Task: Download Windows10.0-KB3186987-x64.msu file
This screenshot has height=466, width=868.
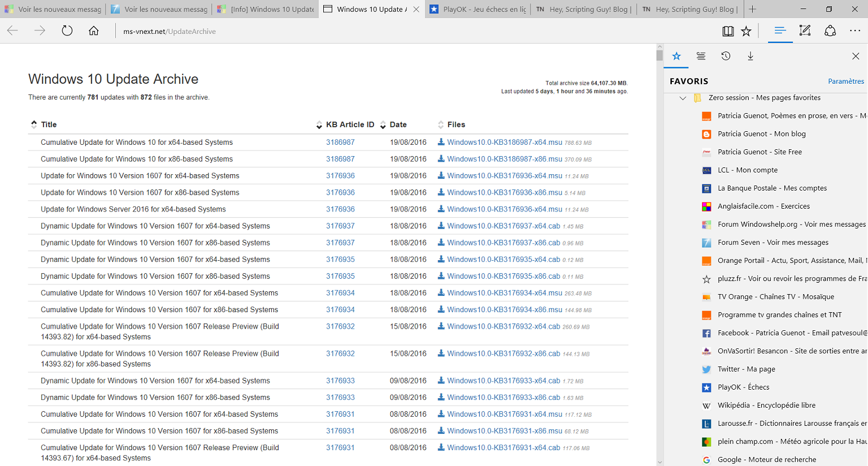Action: point(504,143)
